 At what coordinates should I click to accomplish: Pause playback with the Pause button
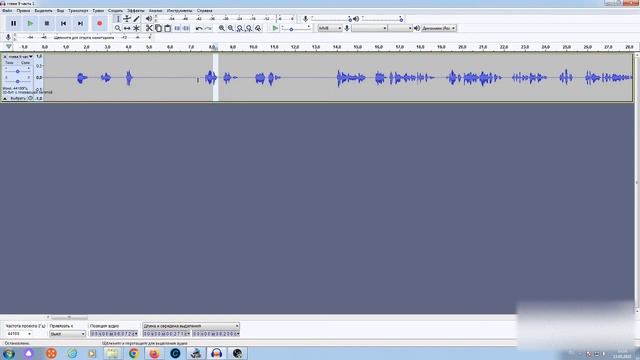pos(13,23)
